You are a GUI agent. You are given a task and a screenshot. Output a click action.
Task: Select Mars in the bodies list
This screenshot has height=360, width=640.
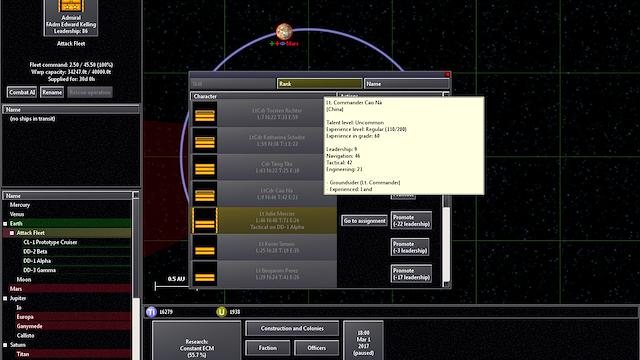[67, 289]
